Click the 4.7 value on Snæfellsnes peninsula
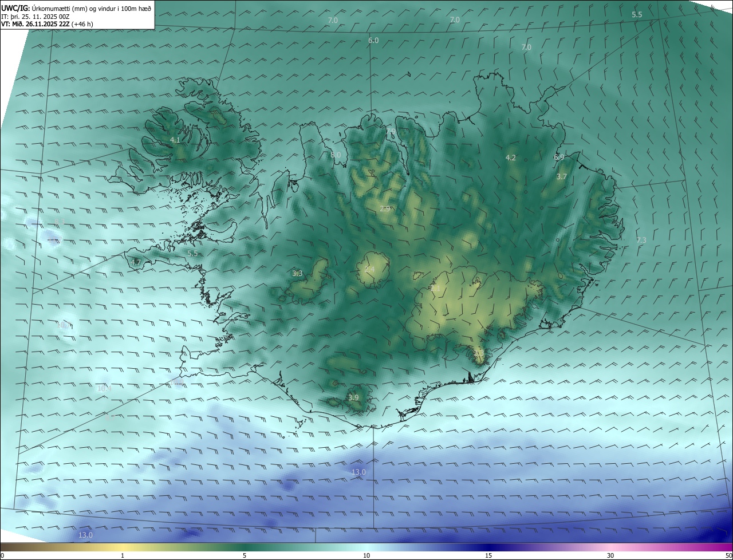The height and width of the screenshot is (560, 733). click(136, 263)
